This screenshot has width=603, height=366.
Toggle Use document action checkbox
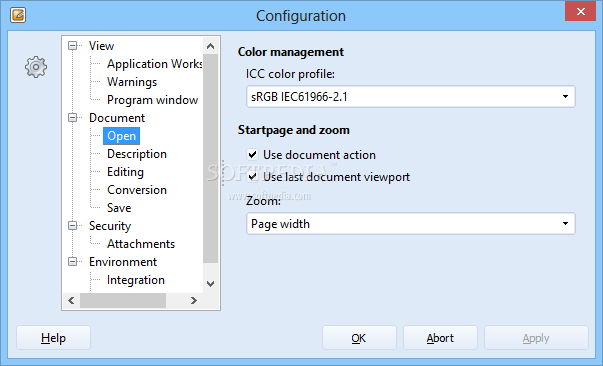tap(252, 155)
